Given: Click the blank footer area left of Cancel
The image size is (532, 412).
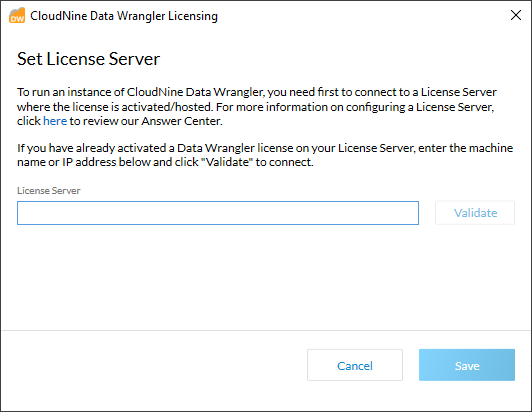Looking at the screenshot, I should pos(153,365).
